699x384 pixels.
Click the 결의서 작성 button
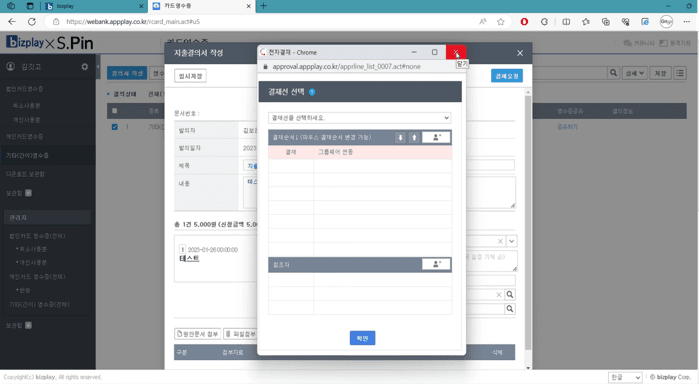[x=127, y=73]
